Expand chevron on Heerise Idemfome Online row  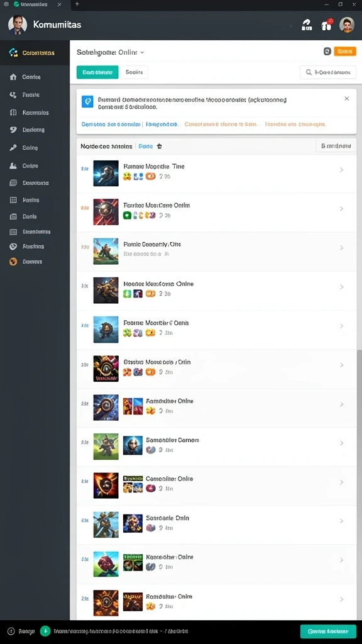pyautogui.click(x=341, y=287)
